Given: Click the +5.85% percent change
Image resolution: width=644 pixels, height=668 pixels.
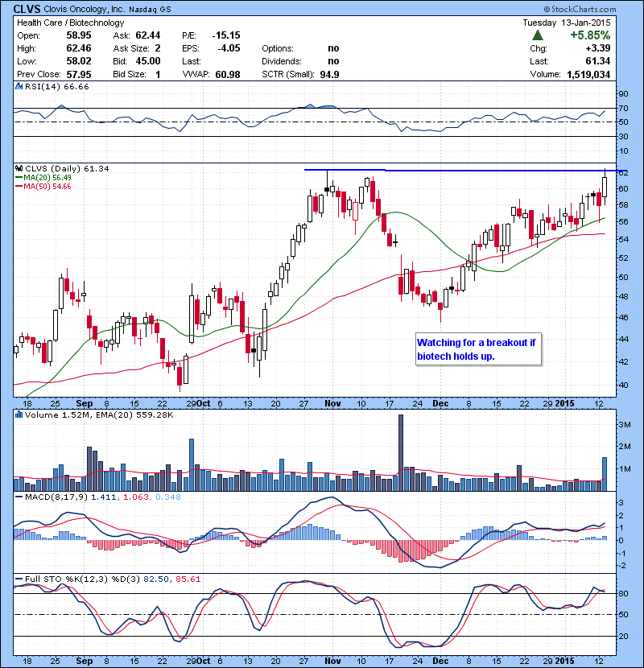Looking at the screenshot, I should coord(590,35).
